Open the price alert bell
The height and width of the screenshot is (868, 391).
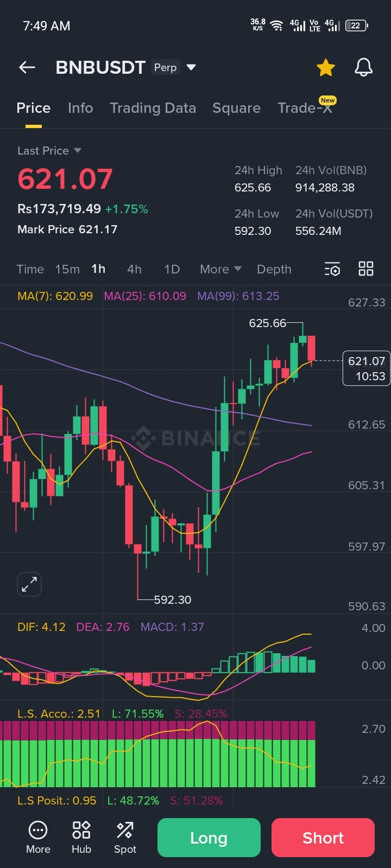pos(363,67)
